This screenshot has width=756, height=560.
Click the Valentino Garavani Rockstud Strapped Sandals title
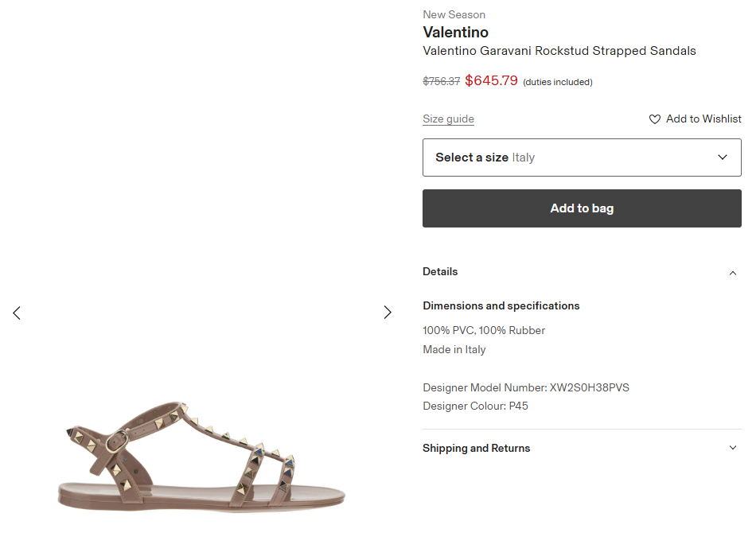coord(559,51)
